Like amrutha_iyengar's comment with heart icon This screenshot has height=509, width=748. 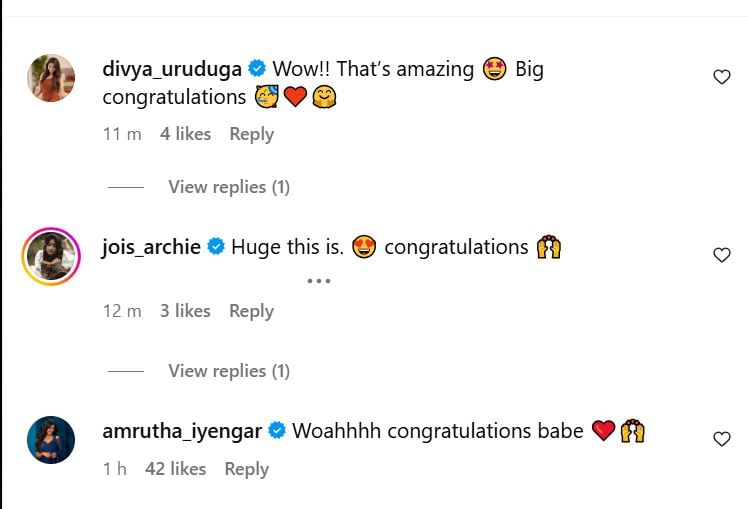721,438
